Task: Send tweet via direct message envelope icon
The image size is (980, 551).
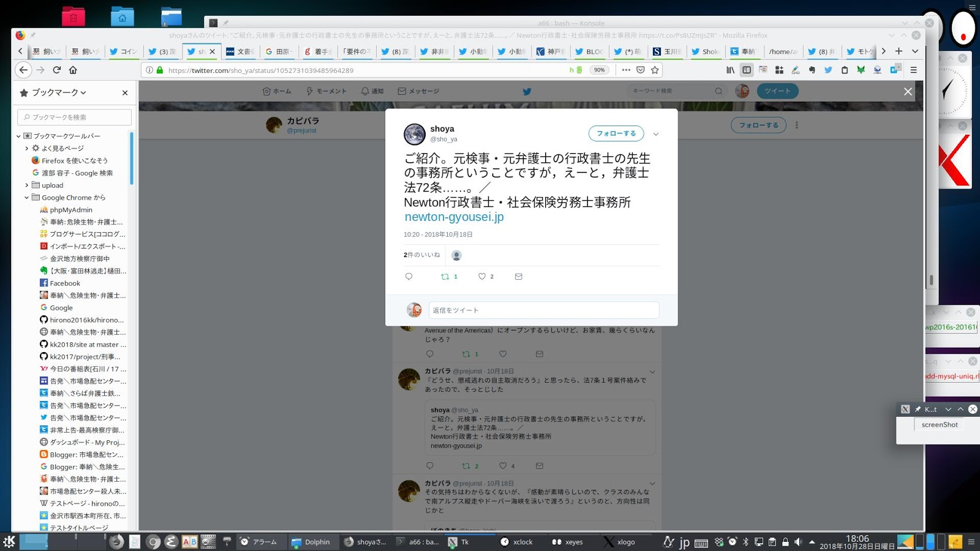Action: pyautogui.click(x=519, y=277)
